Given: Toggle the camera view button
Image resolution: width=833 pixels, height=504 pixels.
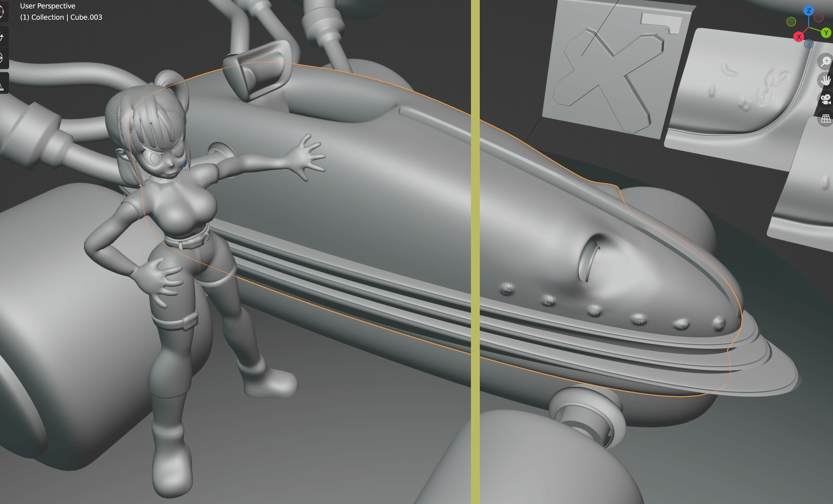Looking at the screenshot, I should [825, 100].
